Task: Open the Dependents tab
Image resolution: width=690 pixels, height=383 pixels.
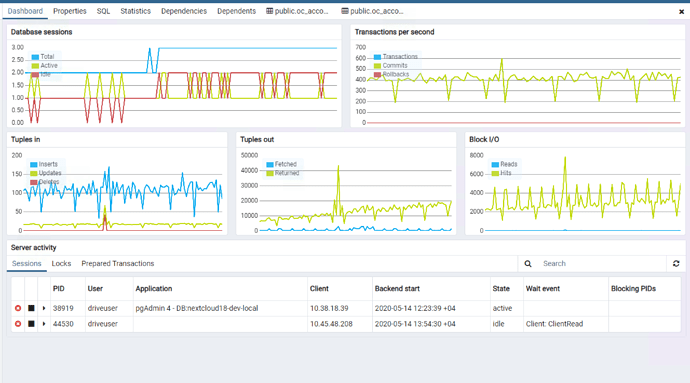Action: [x=236, y=11]
